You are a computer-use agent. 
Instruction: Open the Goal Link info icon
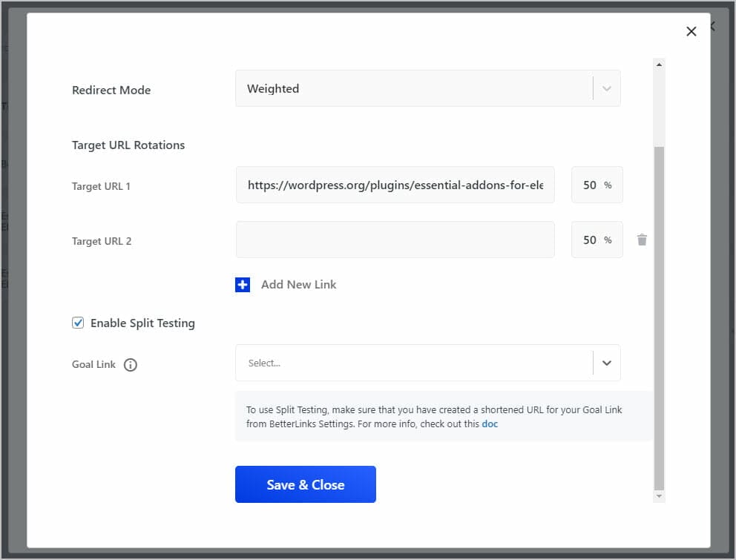pyautogui.click(x=130, y=365)
